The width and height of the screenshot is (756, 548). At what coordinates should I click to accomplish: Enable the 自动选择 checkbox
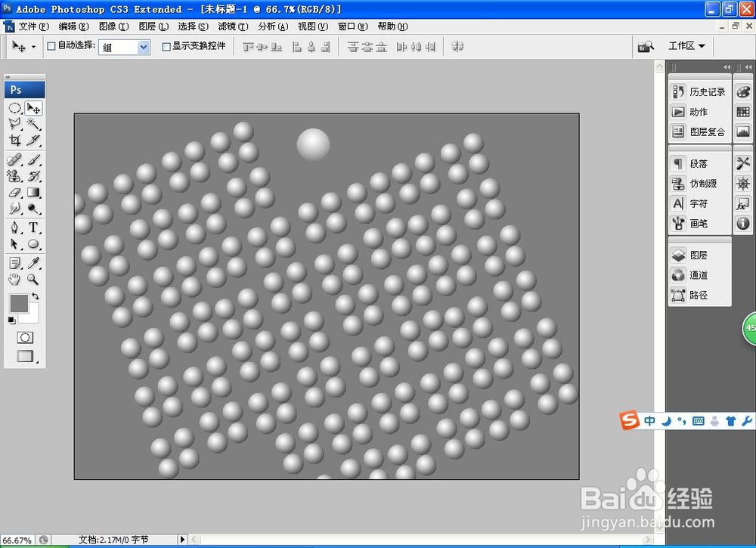coord(51,46)
